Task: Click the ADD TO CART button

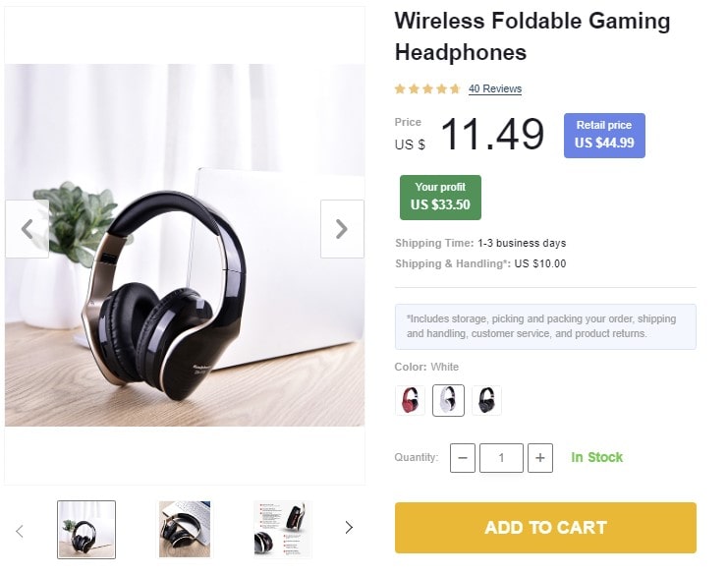Action: (x=545, y=528)
